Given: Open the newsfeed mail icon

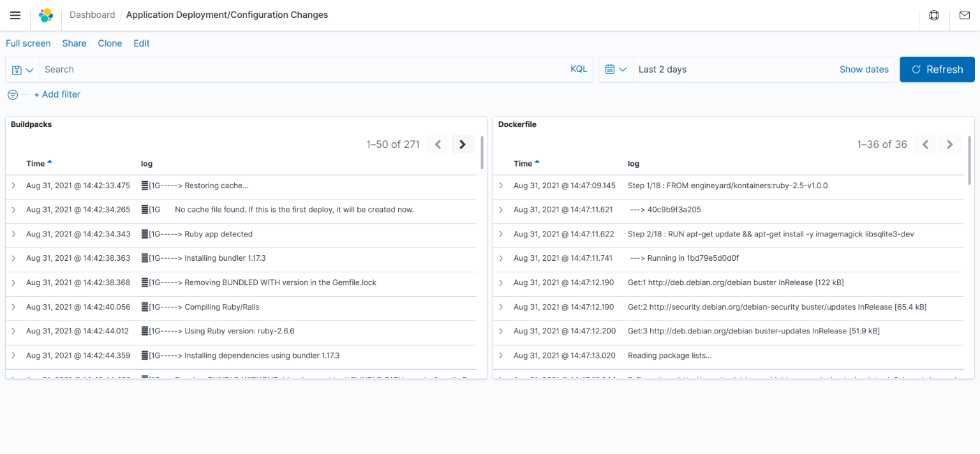Looking at the screenshot, I should (x=964, y=15).
